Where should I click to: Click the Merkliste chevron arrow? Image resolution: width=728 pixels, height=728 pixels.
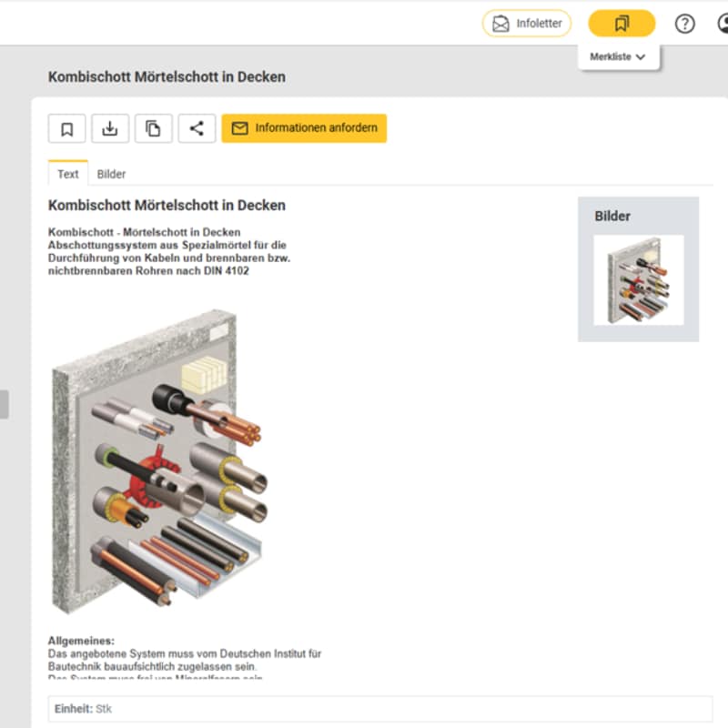641,57
